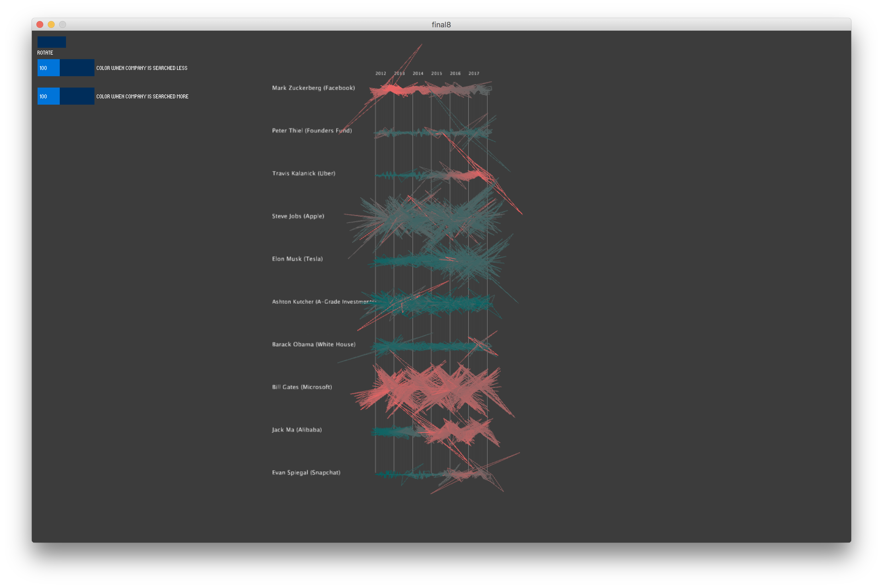Click the 'searched more' color slider
This screenshot has width=883, height=588.
[66, 96]
